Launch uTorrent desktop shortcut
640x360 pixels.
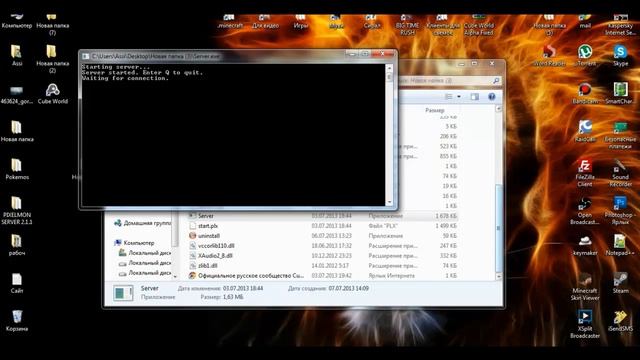(x=585, y=52)
